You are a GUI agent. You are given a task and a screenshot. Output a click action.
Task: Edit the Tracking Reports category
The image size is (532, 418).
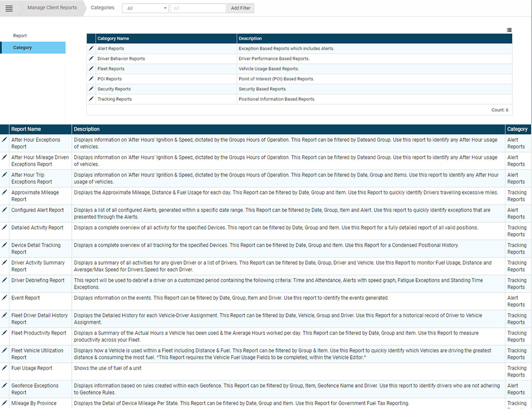[90, 99]
